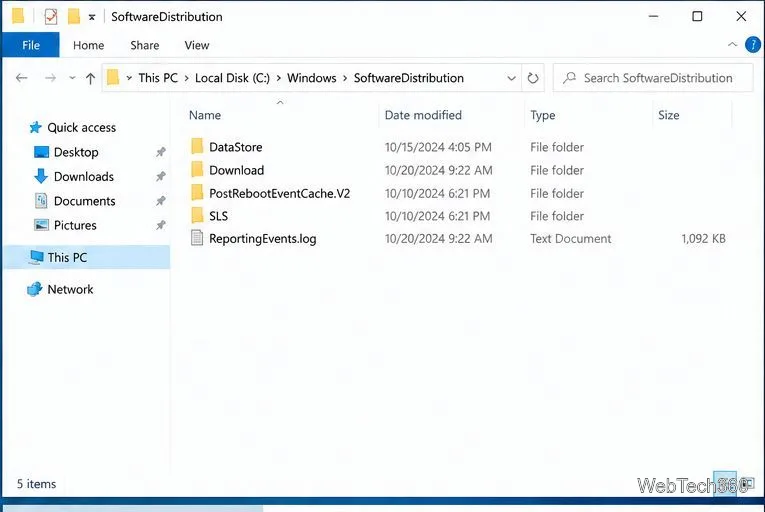765x512 pixels.
Task: Select Local Disk (C:) breadcrumb
Action: point(232,78)
